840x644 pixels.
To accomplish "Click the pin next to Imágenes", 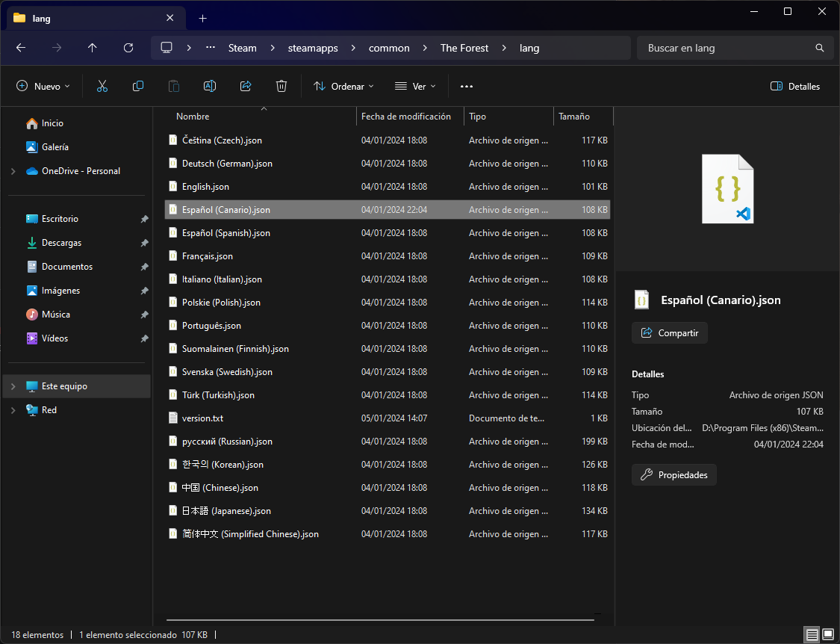I will point(144,291).
